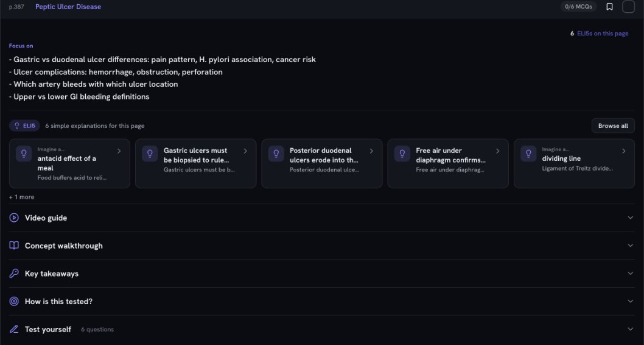
Task: Click the Video guide heading
Action: 46,218
